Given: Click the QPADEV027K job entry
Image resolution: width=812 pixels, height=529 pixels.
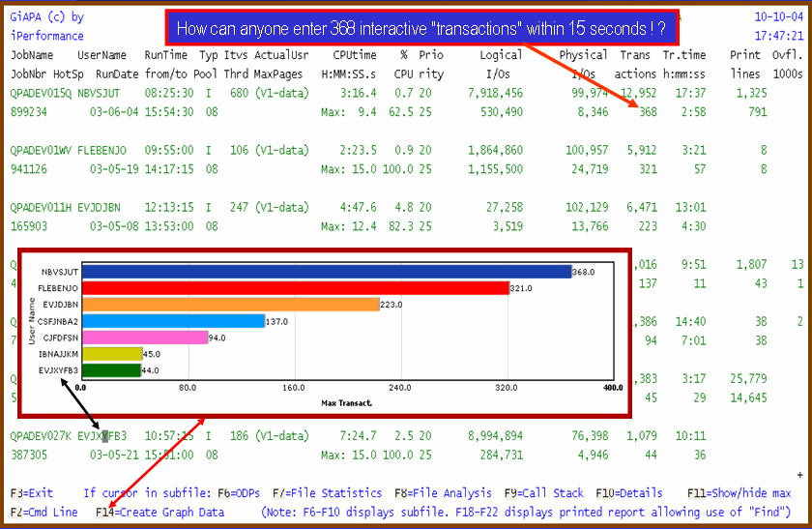Looking at the screenshot, I should click(x=40, y=435).
